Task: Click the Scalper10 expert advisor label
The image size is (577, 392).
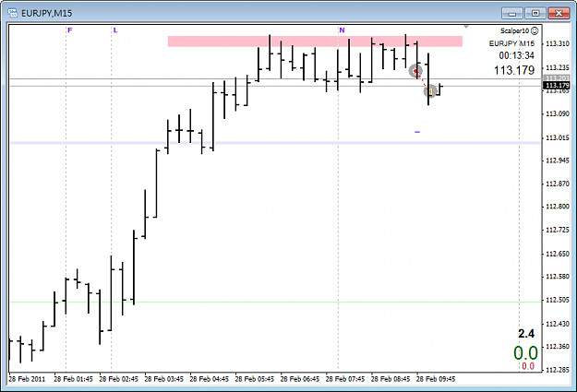Action: (515, 30)
